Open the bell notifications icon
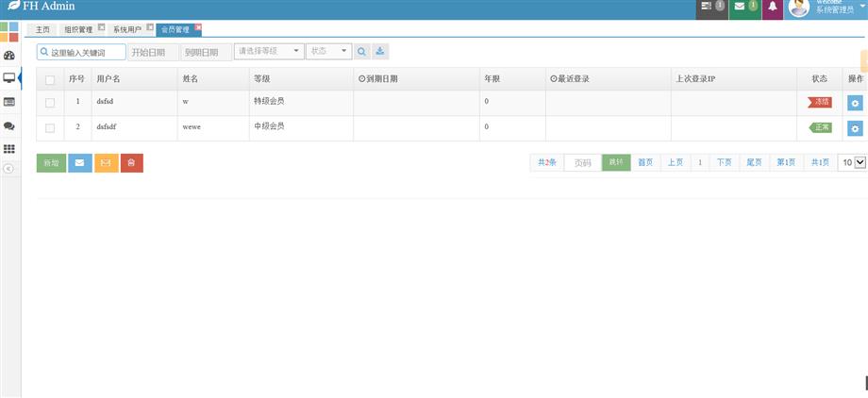 tap(772, 8)
